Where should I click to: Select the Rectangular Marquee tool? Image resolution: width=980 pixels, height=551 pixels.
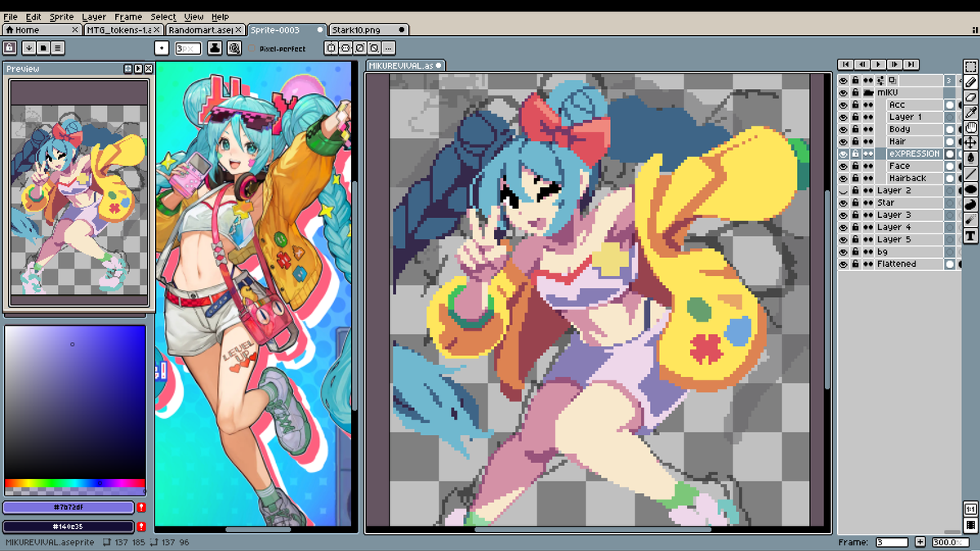pyautogui.click(x=970, y=67)
